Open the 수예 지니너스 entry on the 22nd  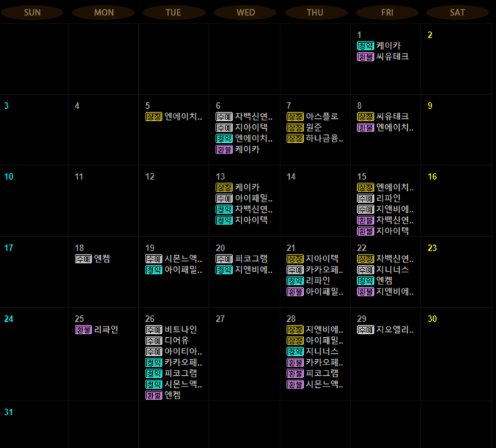point(383,270)
